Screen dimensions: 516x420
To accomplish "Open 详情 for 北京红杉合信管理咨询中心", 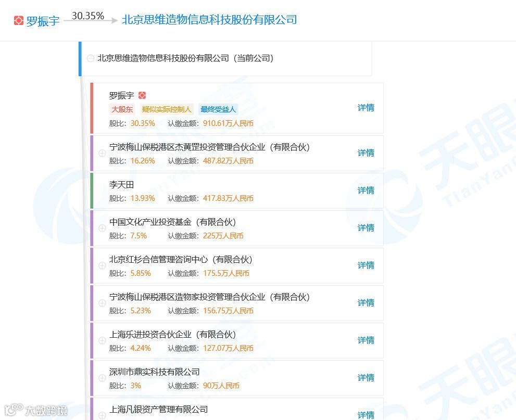I will [x=366, y=265].
